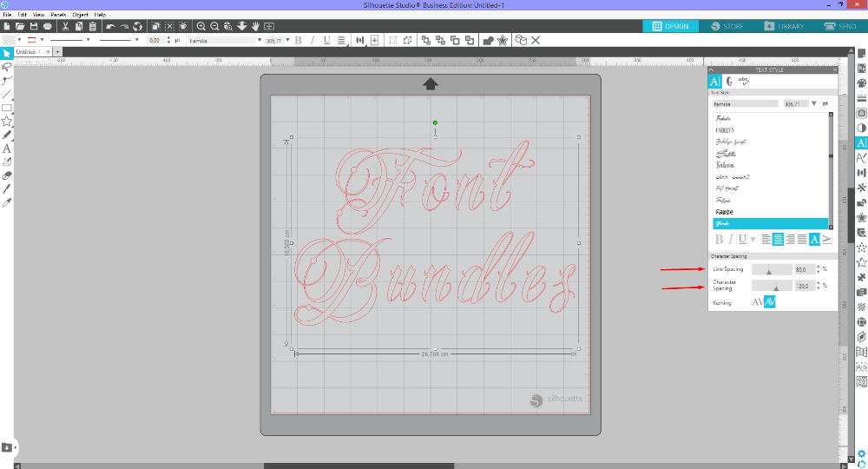Save the document using disk icon
The width and height of the screenshot is (868, 469).
pyautogui.click(x=34, y=26)
